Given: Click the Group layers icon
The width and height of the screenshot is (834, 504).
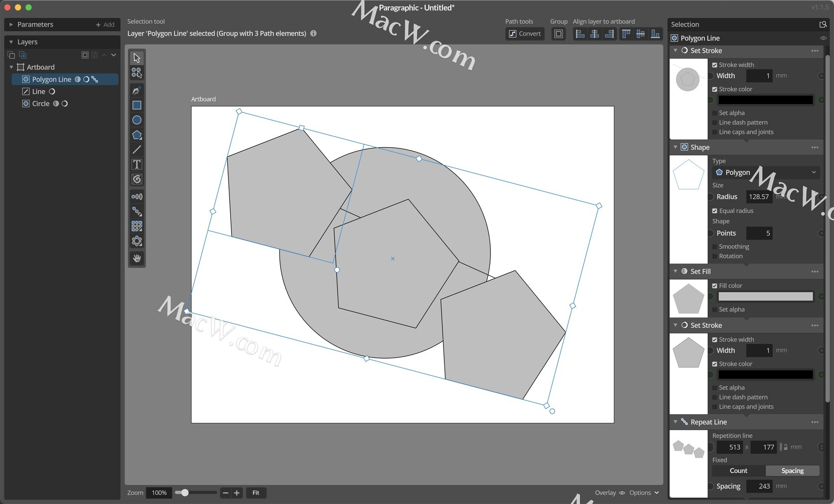Looking at the screenshot, I should 559,34.
